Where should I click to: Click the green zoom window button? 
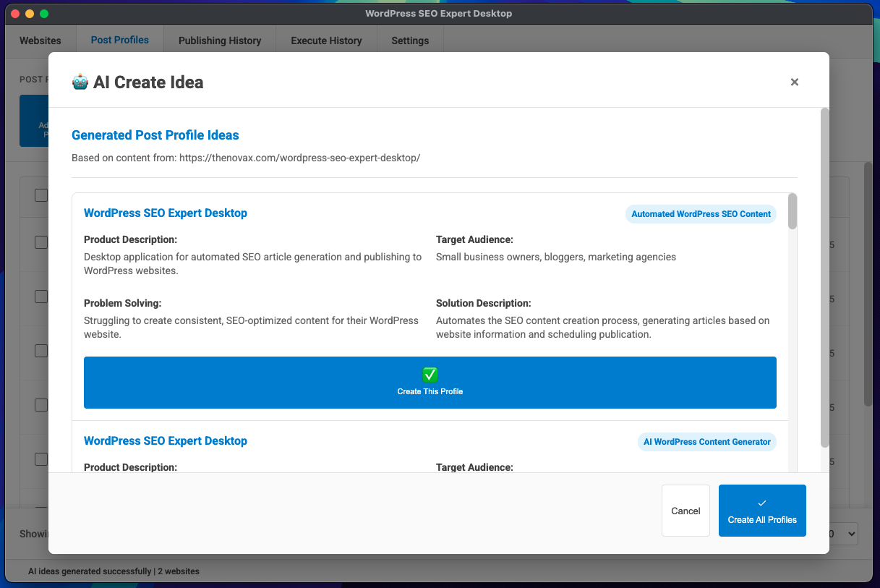(44, 14)
